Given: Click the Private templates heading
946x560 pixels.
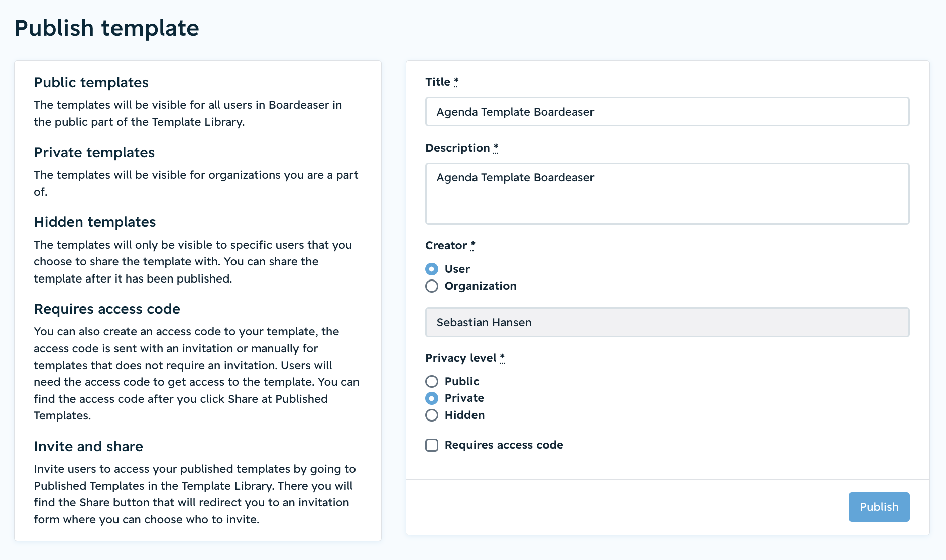Looking at the screenshot, I should click(x=94, y=152).
